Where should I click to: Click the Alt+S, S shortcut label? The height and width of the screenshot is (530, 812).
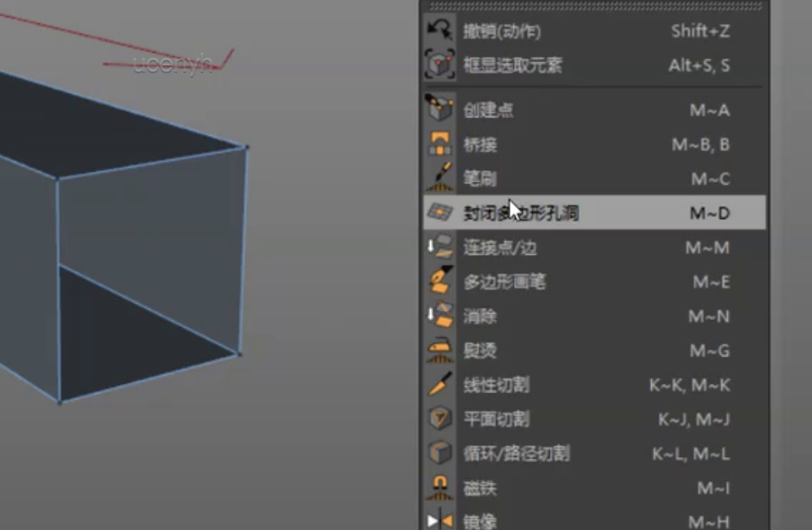(x=699, y=65)
